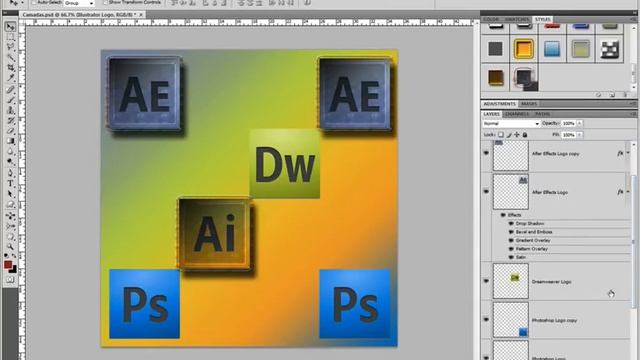This screenshot has width=640, height=360.
Task: Open the Auto-Select Group dropdown
Action: coord(79,3)
